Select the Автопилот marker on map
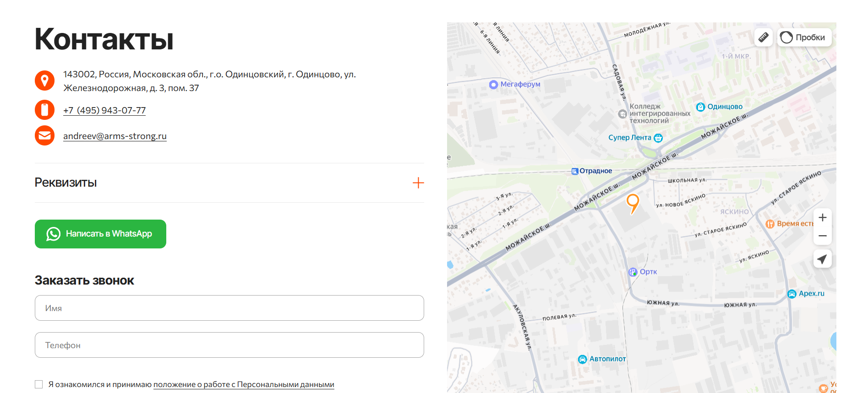 582,359
